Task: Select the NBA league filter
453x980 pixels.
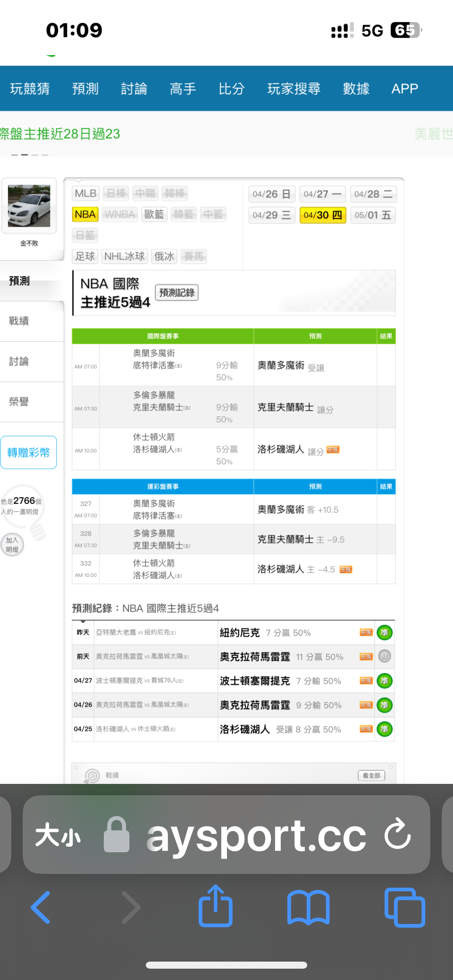Action: [x=85, y=214]
